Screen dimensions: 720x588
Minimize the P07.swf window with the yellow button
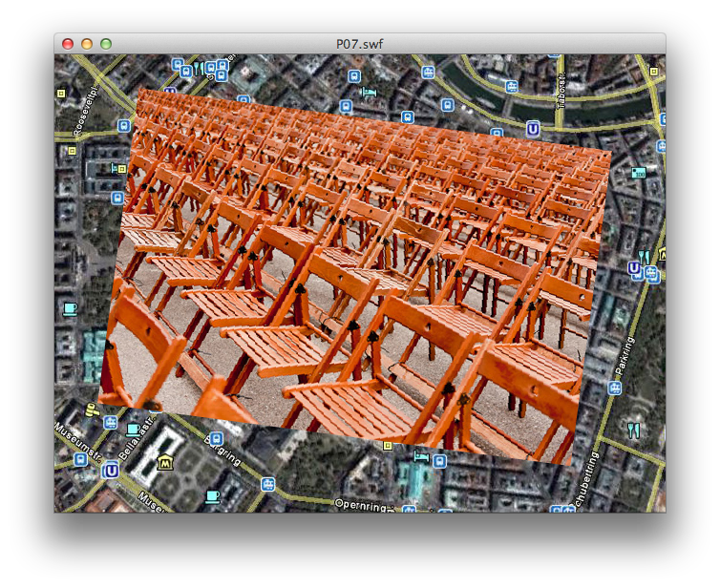click(x=87, y=43)
